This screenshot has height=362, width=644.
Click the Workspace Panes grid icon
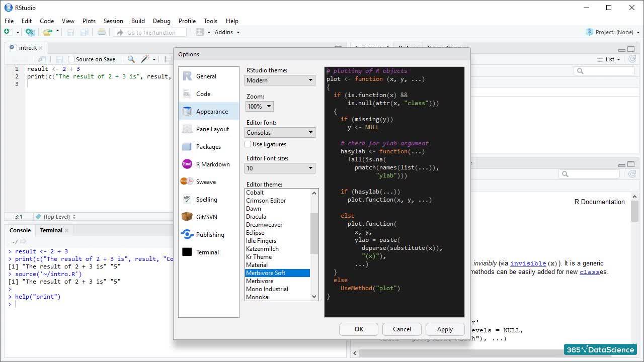point(199,32)
